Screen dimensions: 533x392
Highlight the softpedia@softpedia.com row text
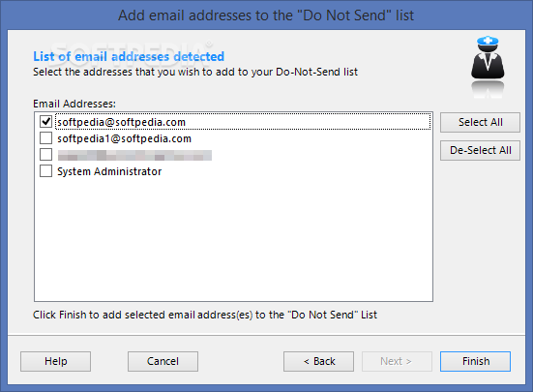tap(121, 122)
